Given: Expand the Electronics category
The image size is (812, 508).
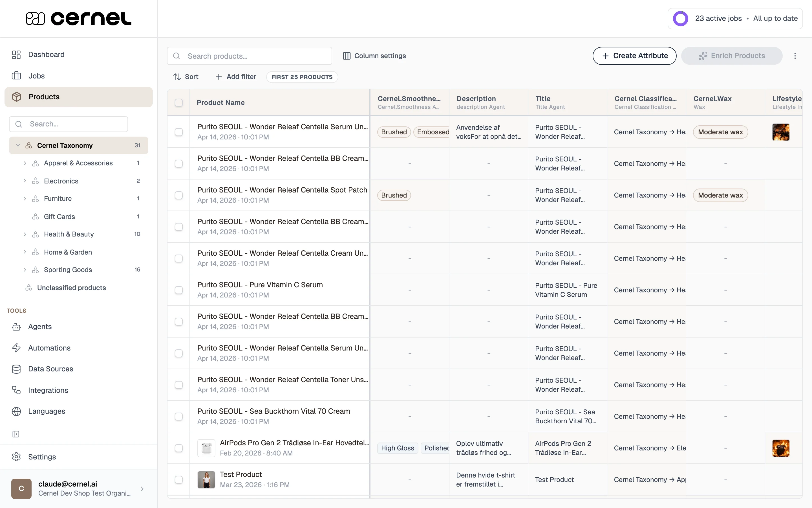Looking at the screenshot, I should tap(25, 181).
